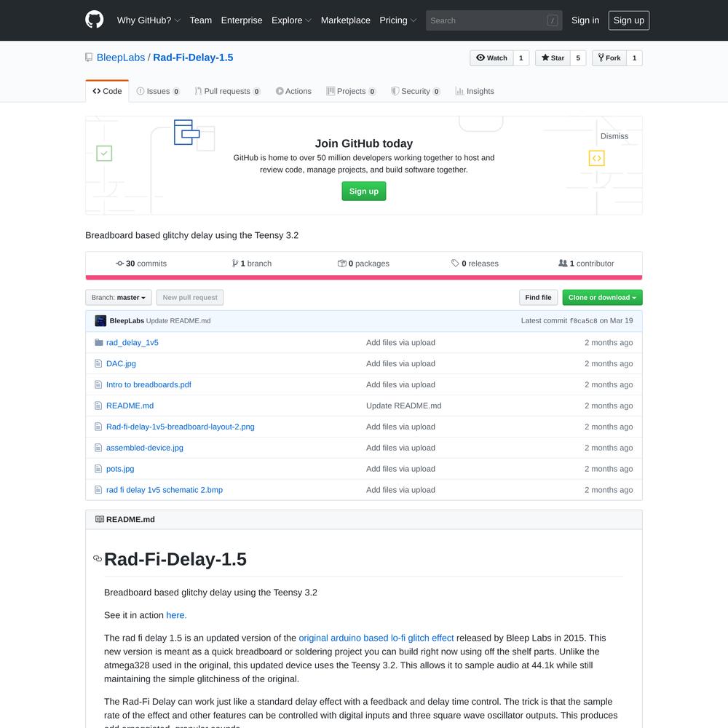Viewport: 728px width, 728px height.
Task: Open the Clone or download dropdown
Action: coord(602,298)
